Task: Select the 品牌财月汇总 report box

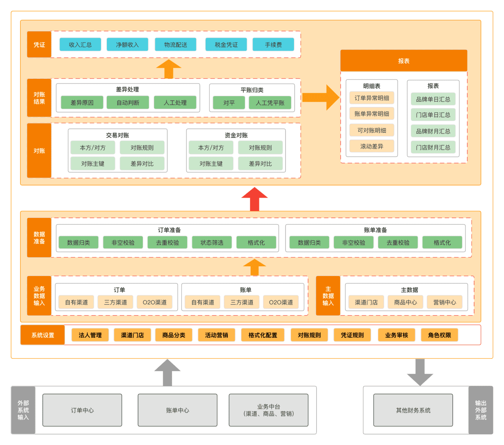Action: pyautogui.click(x=433, y=131)
